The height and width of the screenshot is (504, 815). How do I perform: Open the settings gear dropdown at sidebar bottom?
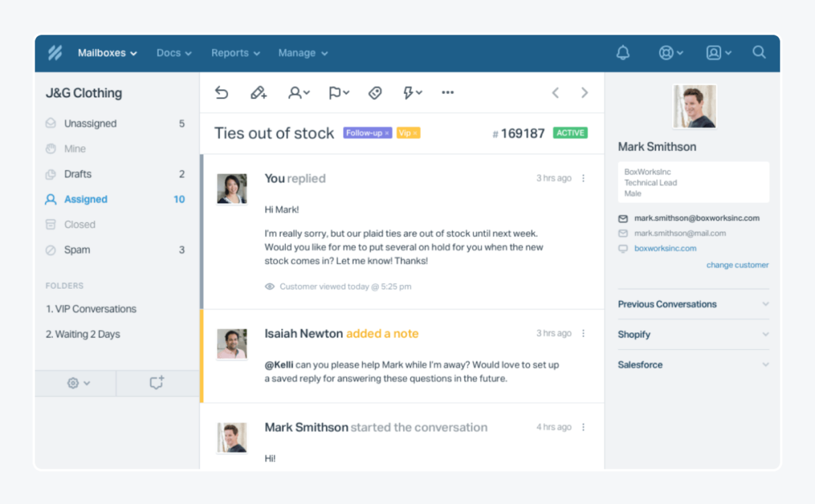coord(75,383)
